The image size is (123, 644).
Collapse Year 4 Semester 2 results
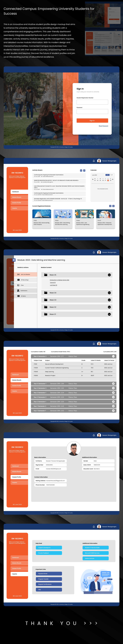pos(113,356)
